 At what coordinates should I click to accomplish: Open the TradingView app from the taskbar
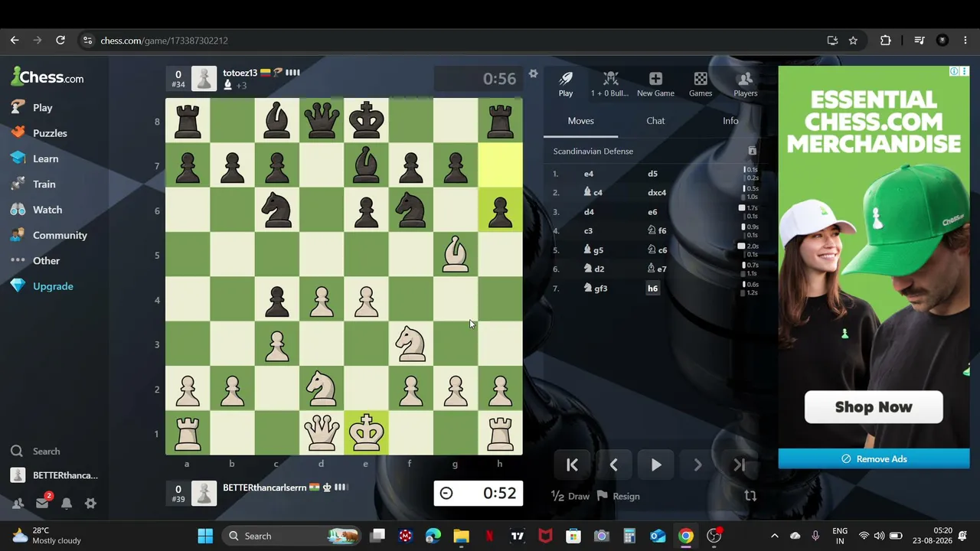518,536
